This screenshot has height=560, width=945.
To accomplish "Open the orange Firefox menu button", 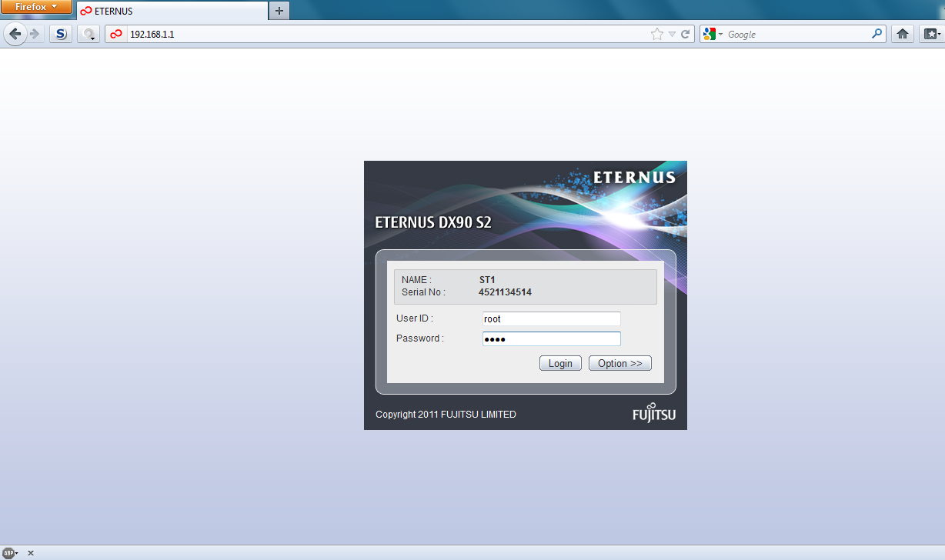I will [x=36, y=7].
